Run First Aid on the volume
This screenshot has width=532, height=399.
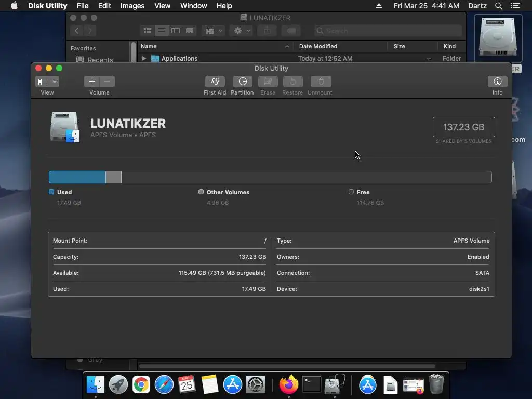click(x=215, y=82)
